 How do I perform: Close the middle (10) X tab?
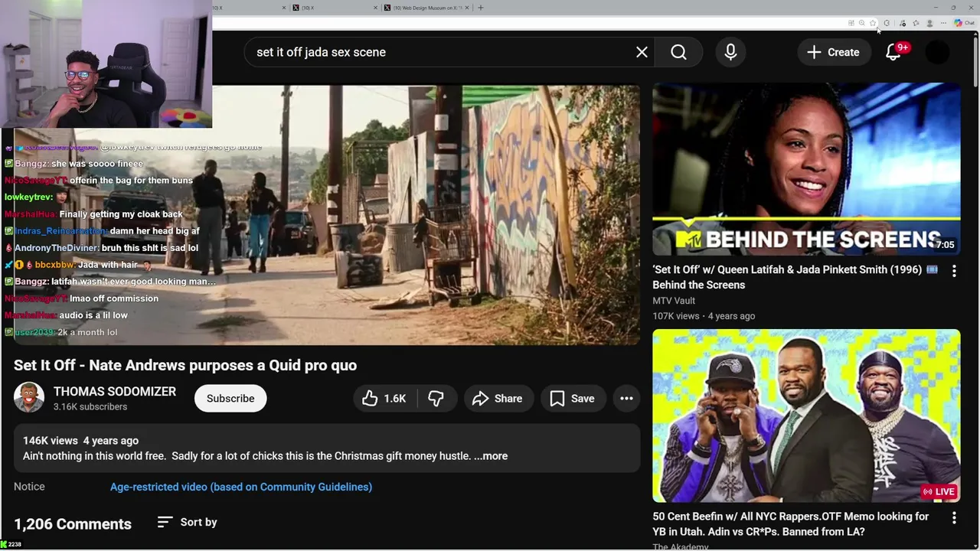tap(375, 8)
